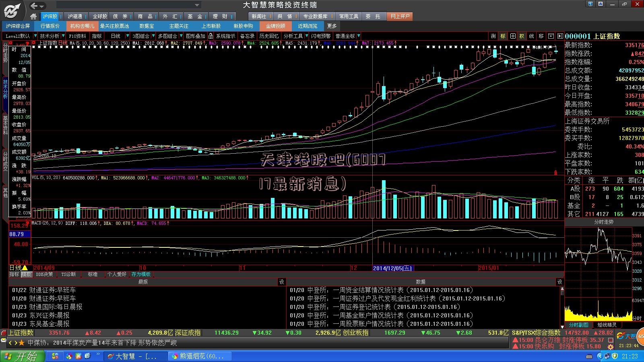Click the 大智慧 app logo
Screen dimensions: 644x362
tap(12, 10)
